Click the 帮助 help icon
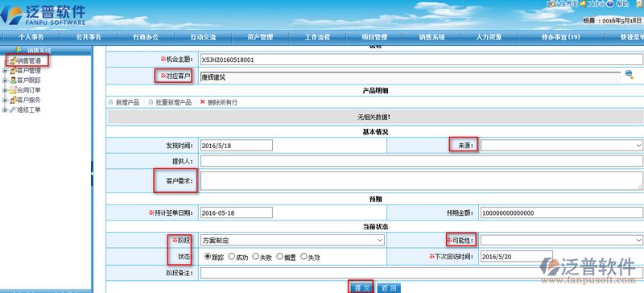Viewport: 644px width, 293px height. pyautogui.click(x=610, y=4)
